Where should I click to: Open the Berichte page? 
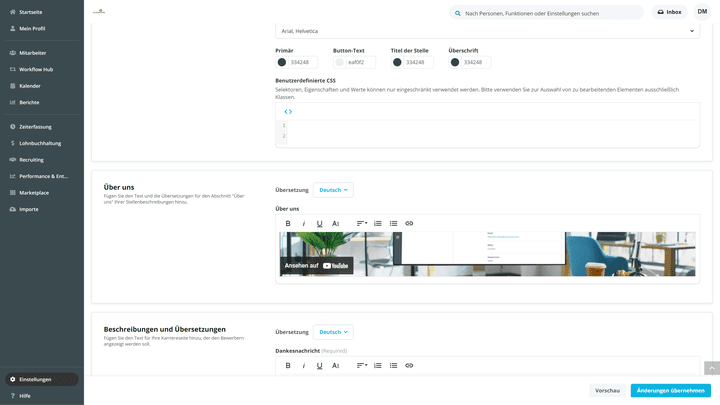tap(29, 102)
